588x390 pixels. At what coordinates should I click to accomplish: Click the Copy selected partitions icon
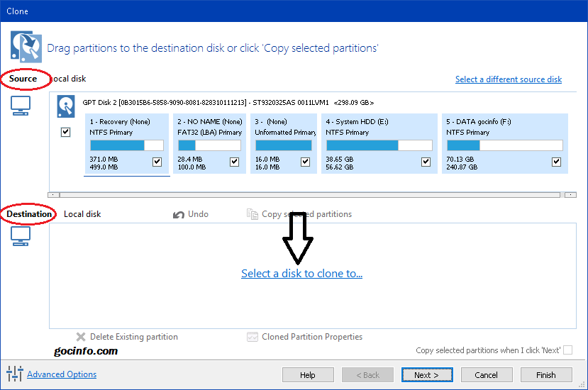pyautogui.click(x=252, y=214)
